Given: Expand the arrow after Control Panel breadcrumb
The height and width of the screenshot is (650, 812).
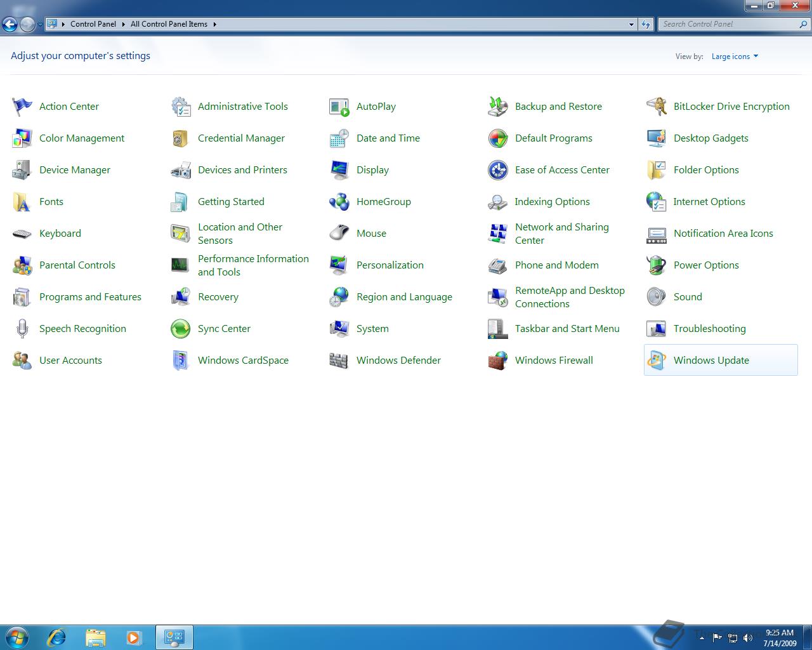Looking at the screenshot, I should (x=123, y=24).
